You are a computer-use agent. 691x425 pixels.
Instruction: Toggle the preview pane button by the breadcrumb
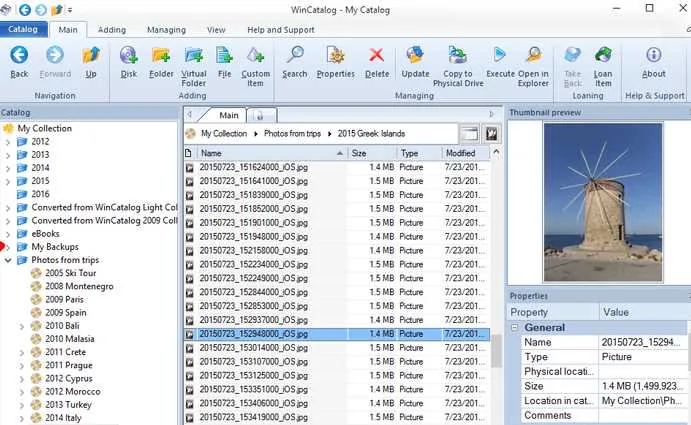coord(470,134)
